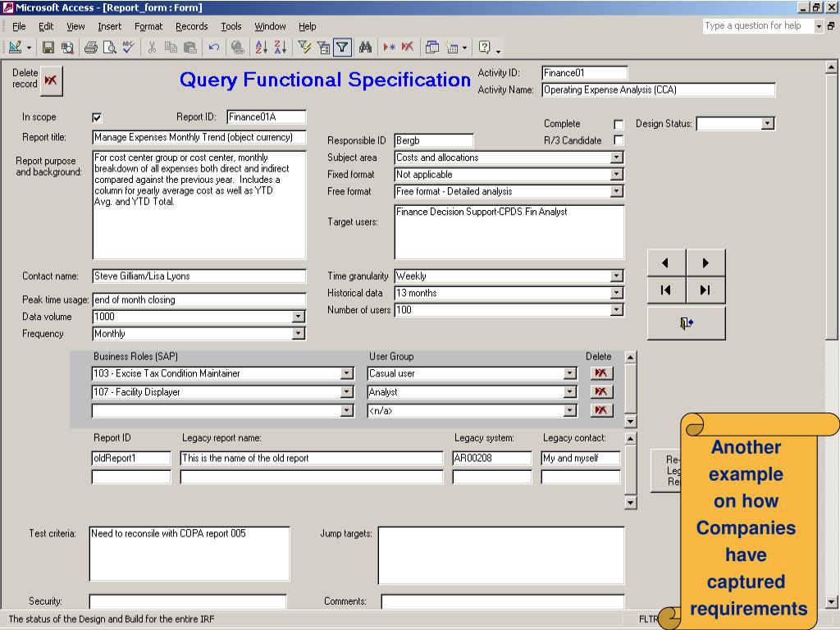Add a new record from the toolbar
Viewport: 840px width, 630px height.
coord(389,48)
